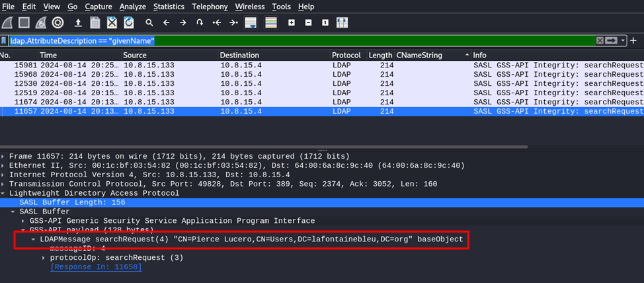Toggle auto-scroll to the last packet during live capture
This screenshot has width=644, height=283.
[x=251, y=22]
